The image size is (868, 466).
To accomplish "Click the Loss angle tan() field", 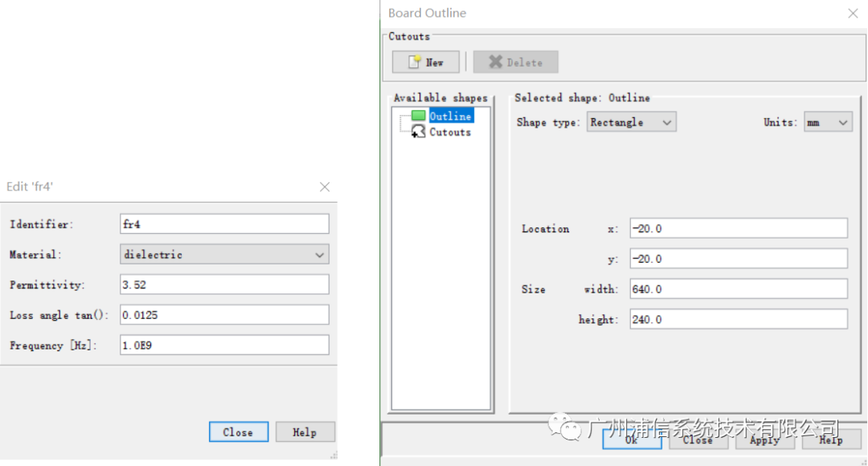I will pyautogui.click(x=224, y=315).
